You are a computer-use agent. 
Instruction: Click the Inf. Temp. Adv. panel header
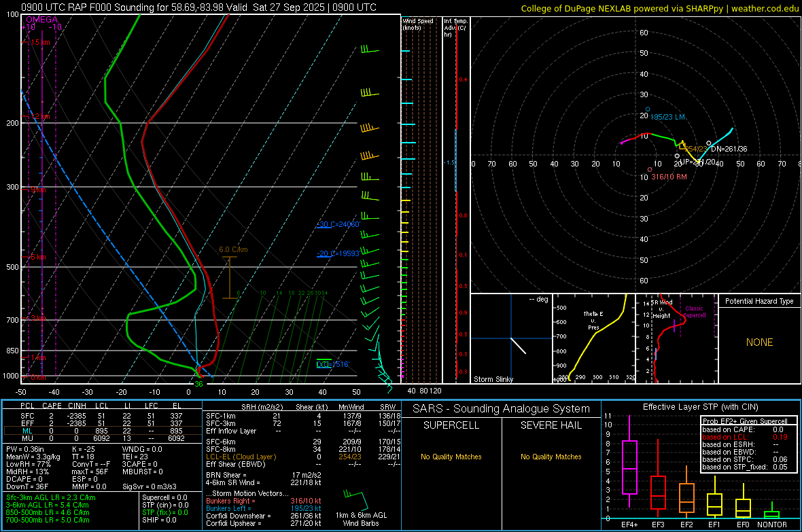coord(455,28)
